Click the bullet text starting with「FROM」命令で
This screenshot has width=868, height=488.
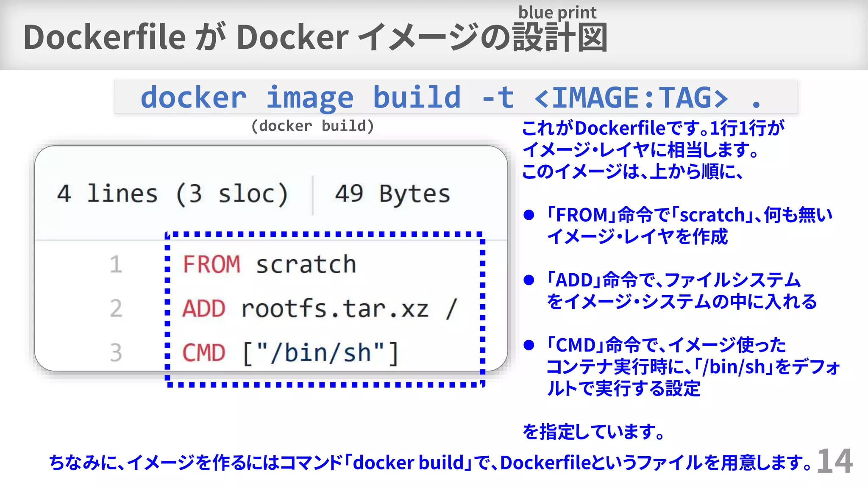coord(690,225)
